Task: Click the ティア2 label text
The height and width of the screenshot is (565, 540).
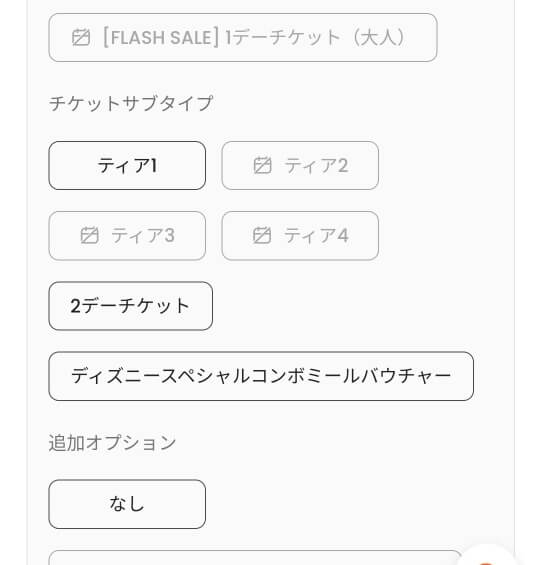Action: coord(316,166)
